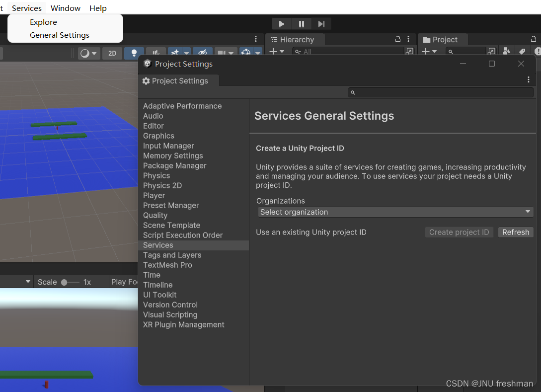541x392 pixels.
Task: Open the Window menu
Action: click(66, 8)
